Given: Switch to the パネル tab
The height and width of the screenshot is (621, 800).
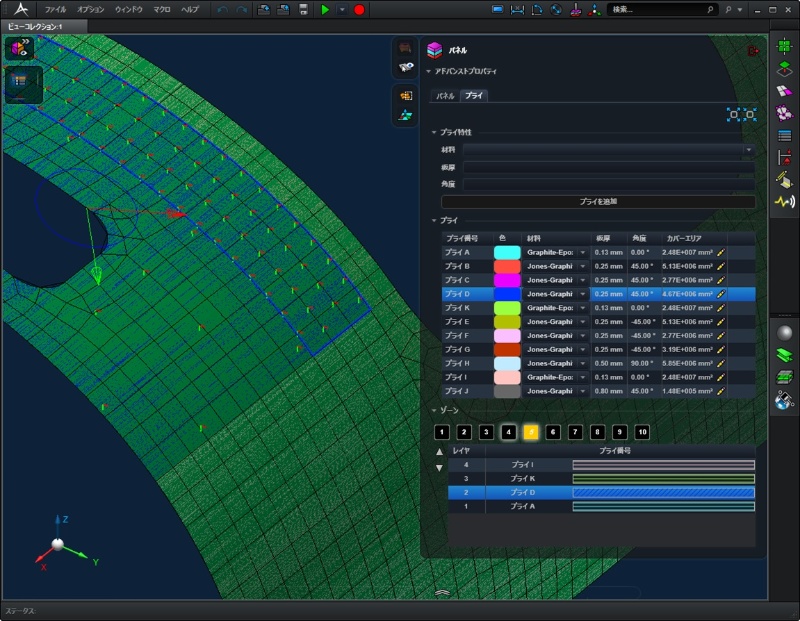Looking at the screenshot, I should (445, 96).
